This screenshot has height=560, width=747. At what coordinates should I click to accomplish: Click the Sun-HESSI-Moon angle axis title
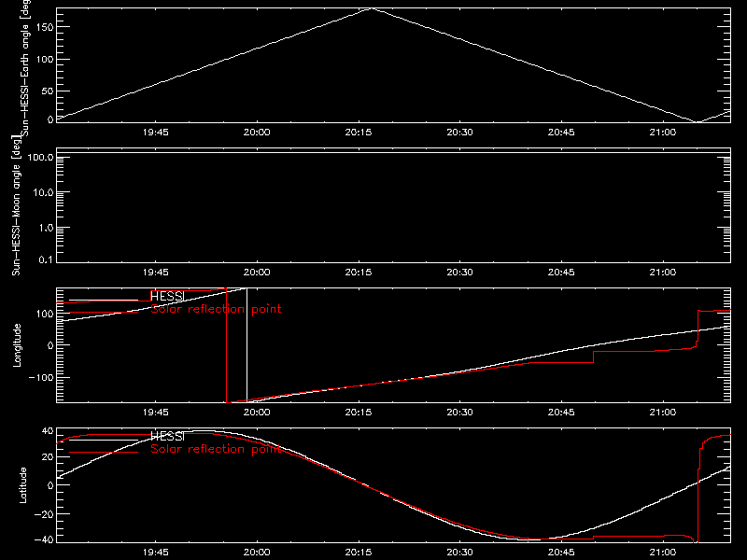(16, 205)
